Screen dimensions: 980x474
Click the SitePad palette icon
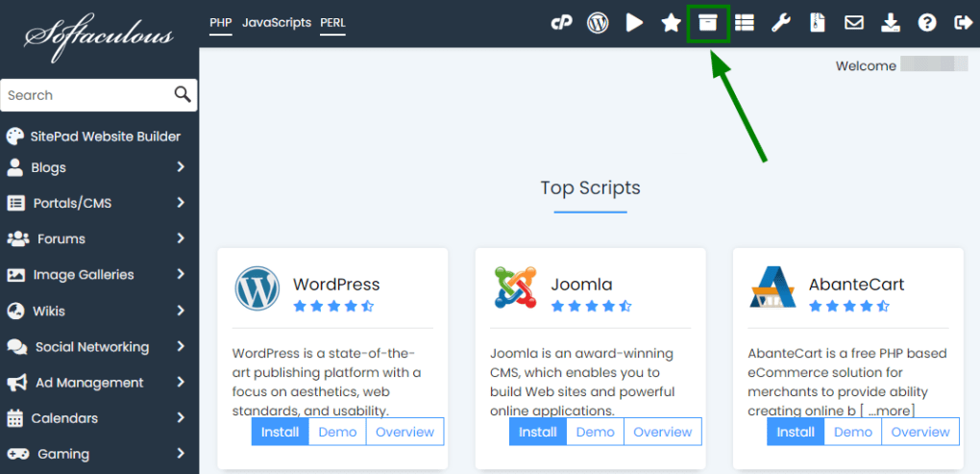click(15, 137)
